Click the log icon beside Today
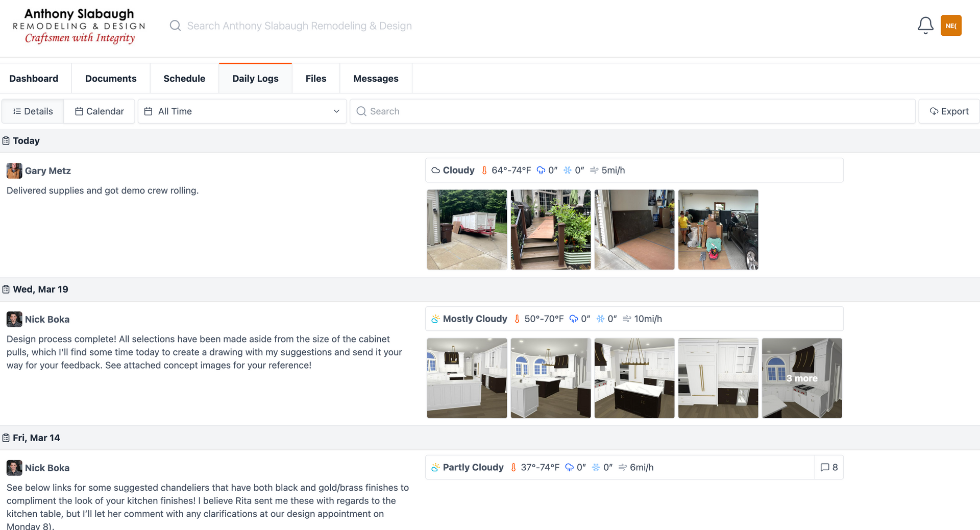Image resolution: width=980 pixels, height=530 pixels. (x=6, y=141)
